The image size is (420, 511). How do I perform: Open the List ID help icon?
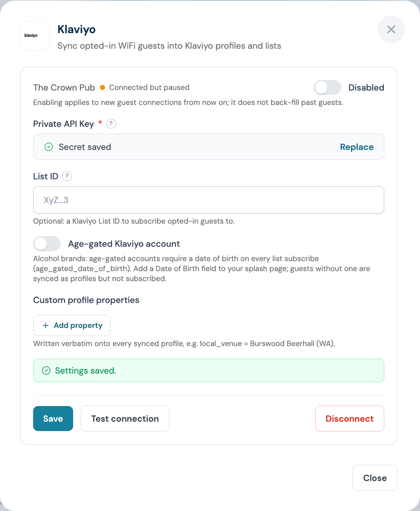tap(67, 176)
